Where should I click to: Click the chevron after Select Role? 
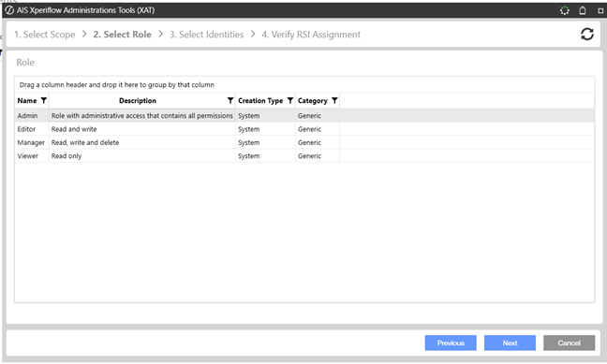tap(160, 34)
